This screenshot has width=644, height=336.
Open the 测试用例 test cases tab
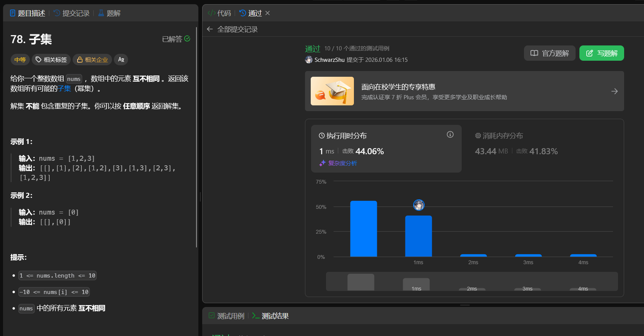click(227, 316)
